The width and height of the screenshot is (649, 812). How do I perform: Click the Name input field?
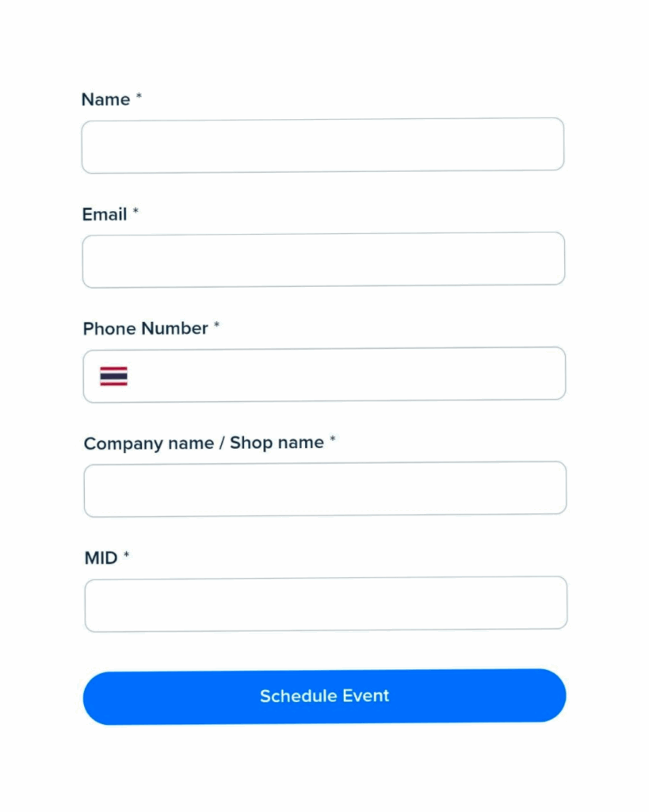pos(323,146)
